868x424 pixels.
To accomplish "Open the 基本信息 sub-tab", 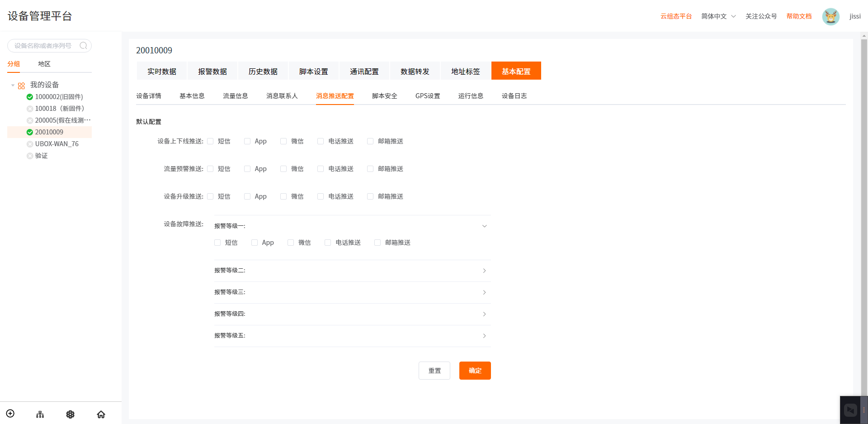I will tap(192, 96).
